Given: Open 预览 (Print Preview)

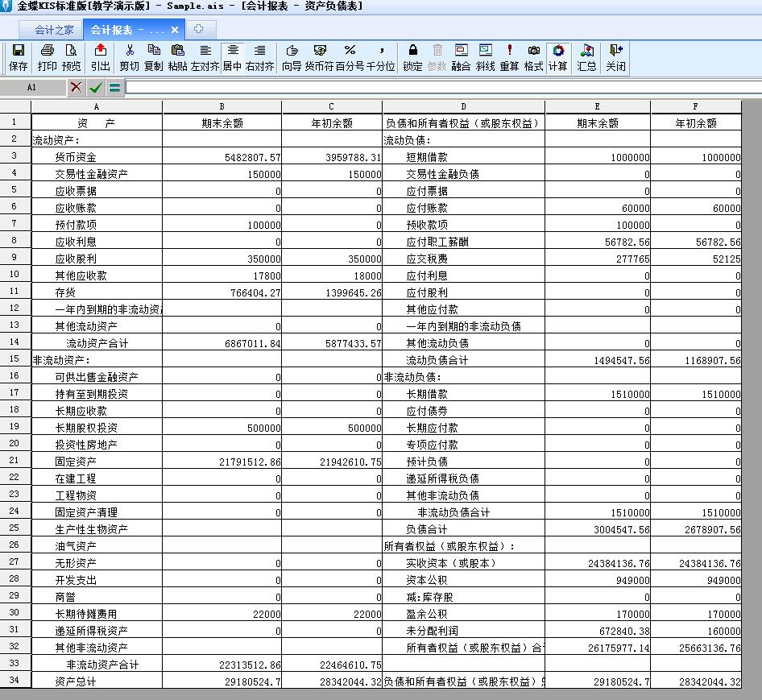Looking at the screenshot, I should (72, 57).
